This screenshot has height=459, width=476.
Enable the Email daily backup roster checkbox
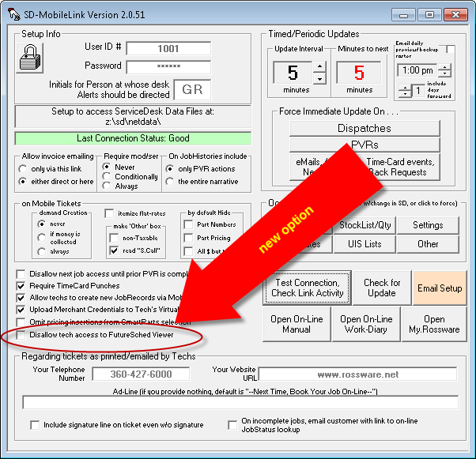[450, 51]
